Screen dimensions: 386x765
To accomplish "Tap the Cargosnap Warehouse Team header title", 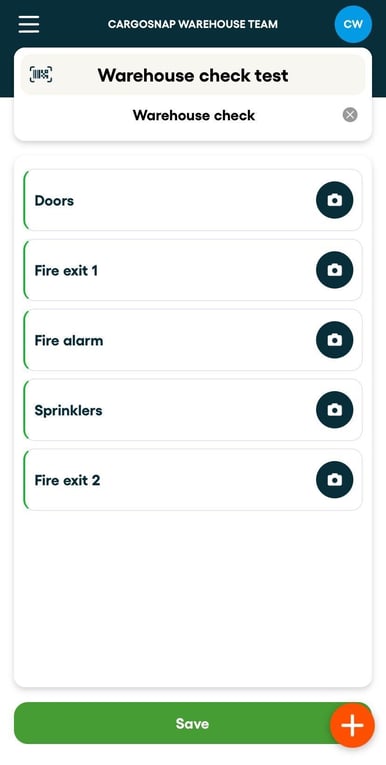I will (x=193, y=24).
